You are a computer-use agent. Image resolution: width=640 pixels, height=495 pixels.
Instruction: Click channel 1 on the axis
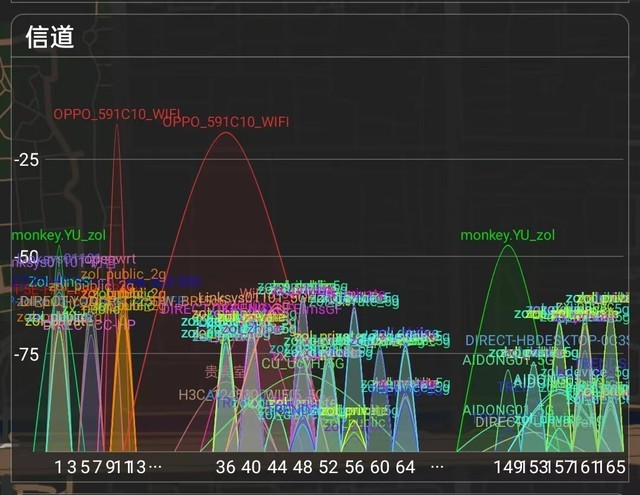click(x=59, y=467)
